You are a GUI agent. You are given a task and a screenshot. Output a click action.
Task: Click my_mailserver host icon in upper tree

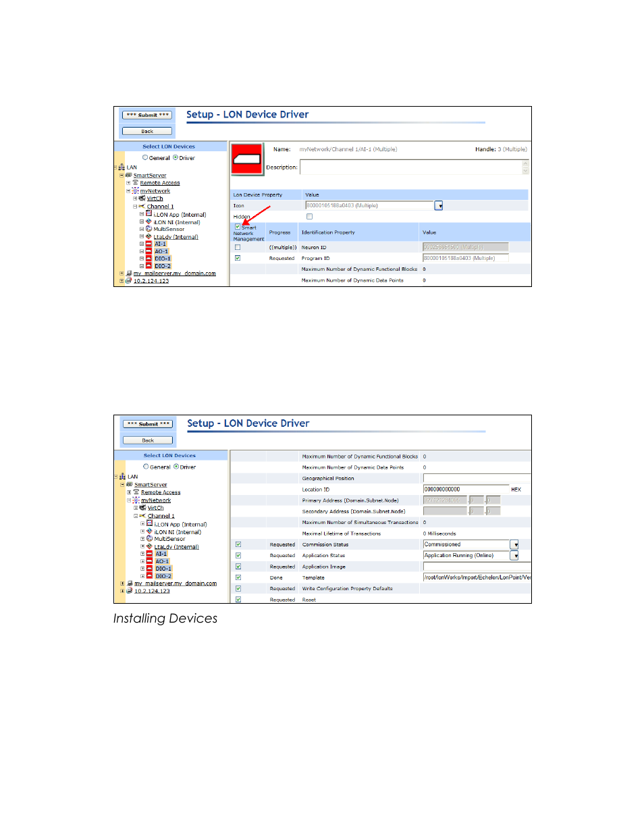[x=129, y=273]
